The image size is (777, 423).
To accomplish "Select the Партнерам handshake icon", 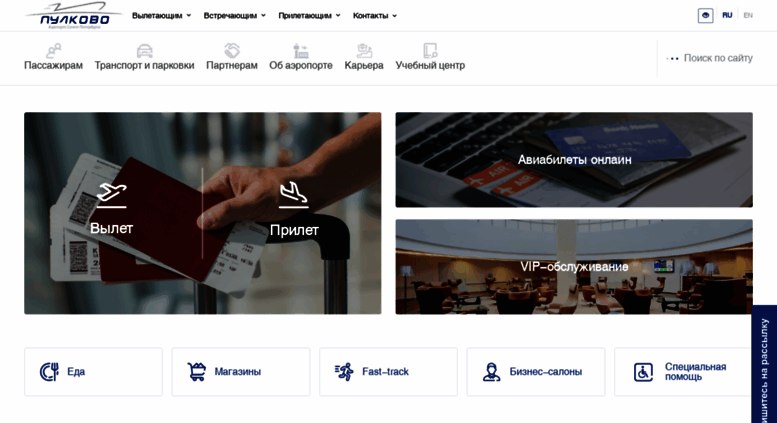I will 232,51.
